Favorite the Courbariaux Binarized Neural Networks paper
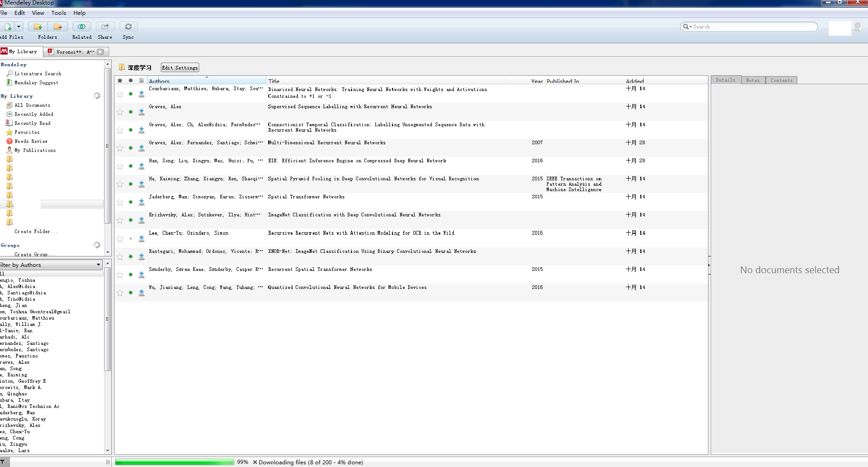 click(x=120, y=94)
